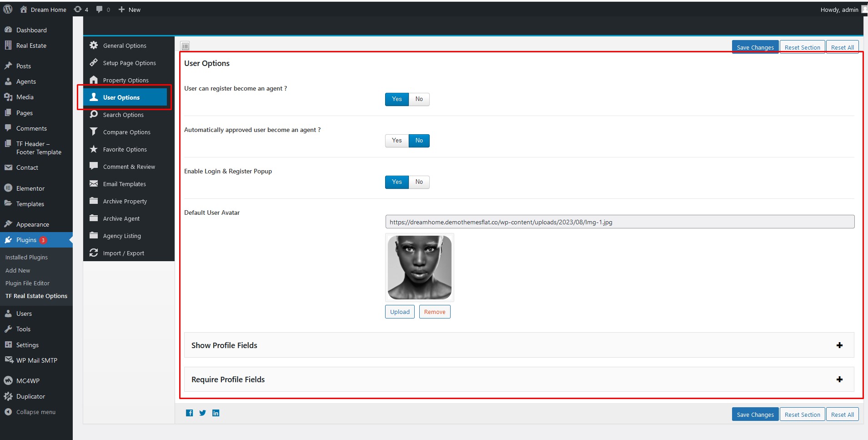The image size is (868, 440).
Task: Click the Compare Options funnel icon
Action: 94,131
